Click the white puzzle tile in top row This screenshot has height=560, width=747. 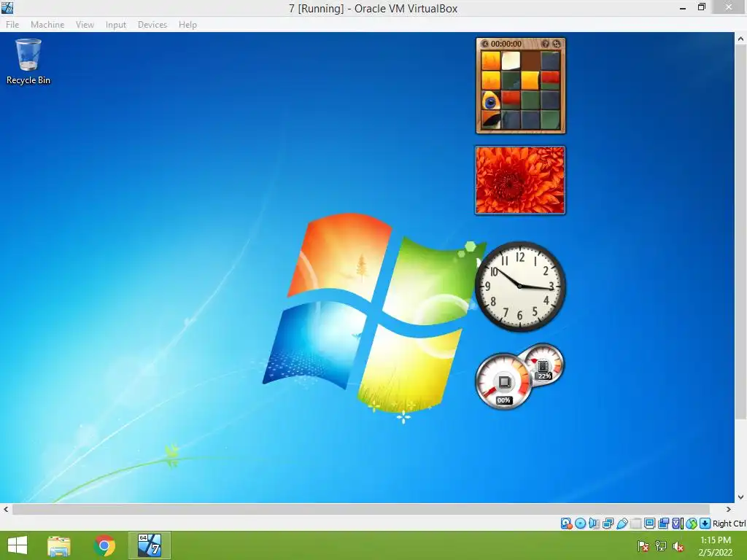pyautogui.click(x=511, y=61)
